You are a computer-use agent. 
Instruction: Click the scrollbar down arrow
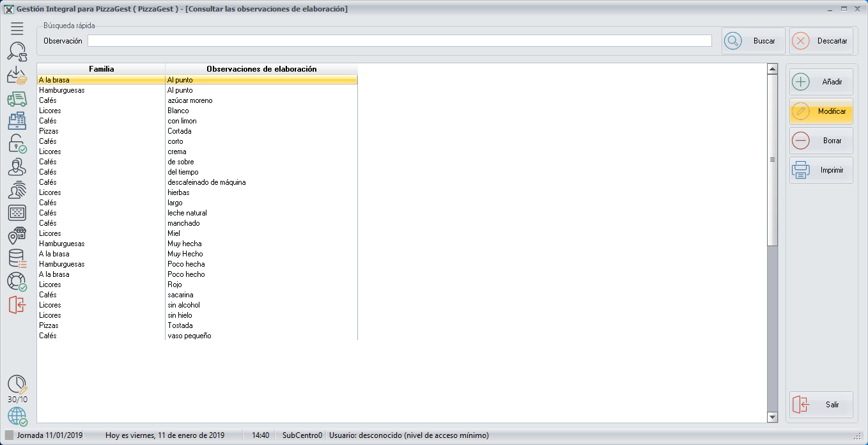(772, 417)
